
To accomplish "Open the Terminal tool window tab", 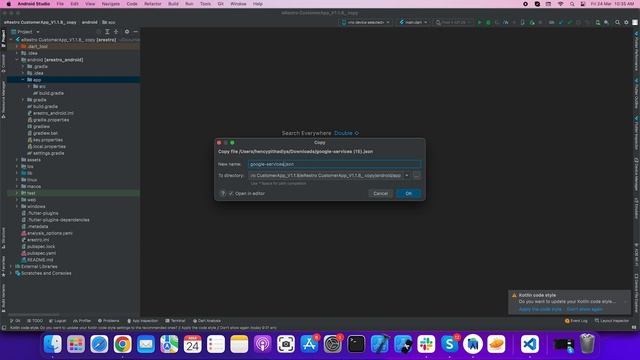I will (x=175, y=321).
